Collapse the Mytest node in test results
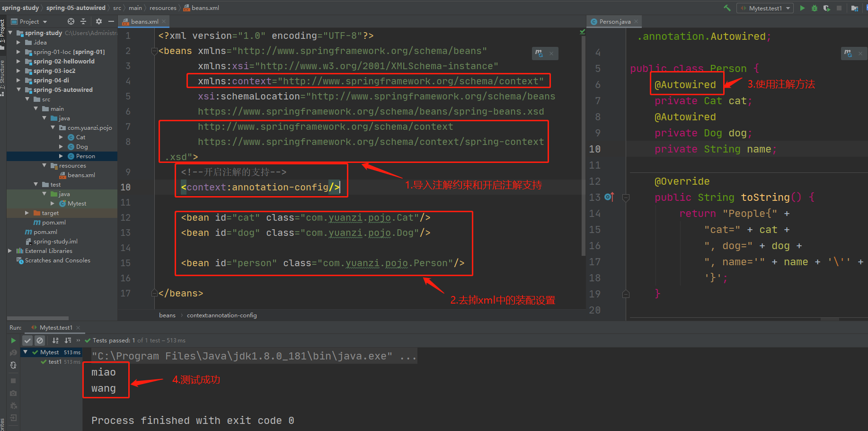 pos(26,352)
